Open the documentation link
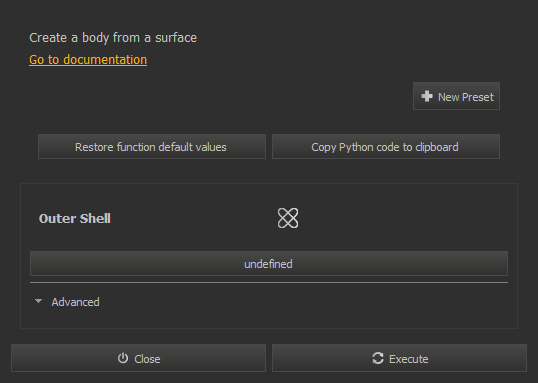Image resolution: width=538 pixels, height=383 pixels. (x=88, y=60)
